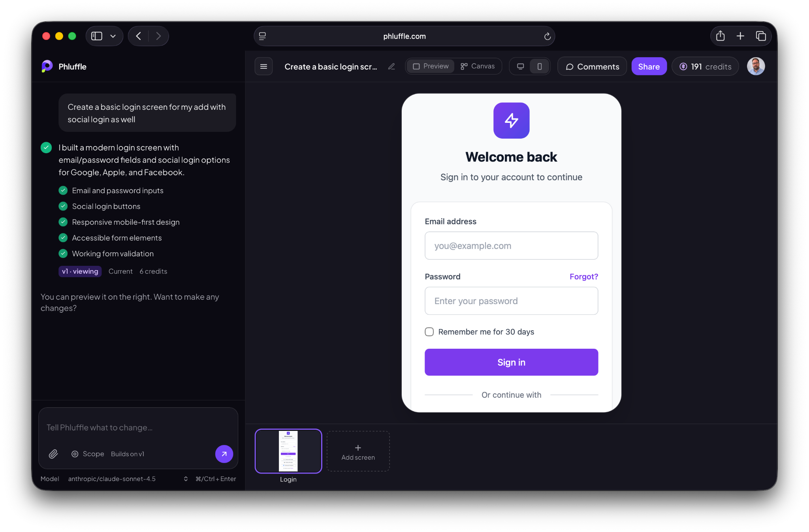Click the chat prompt text box
The width and height of the screenshot is (809, 532).
pyautogui.click(x=138, y=427)
